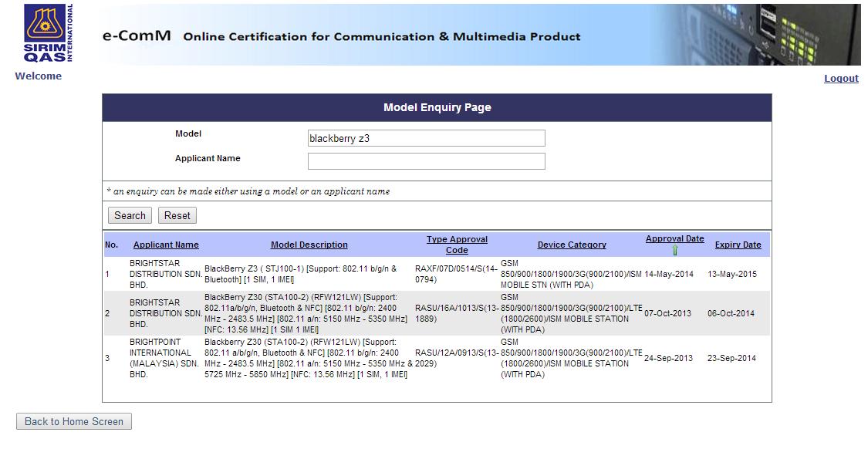
Task: Sort results by Applicant Name column
Action: (x=166, y=245)
